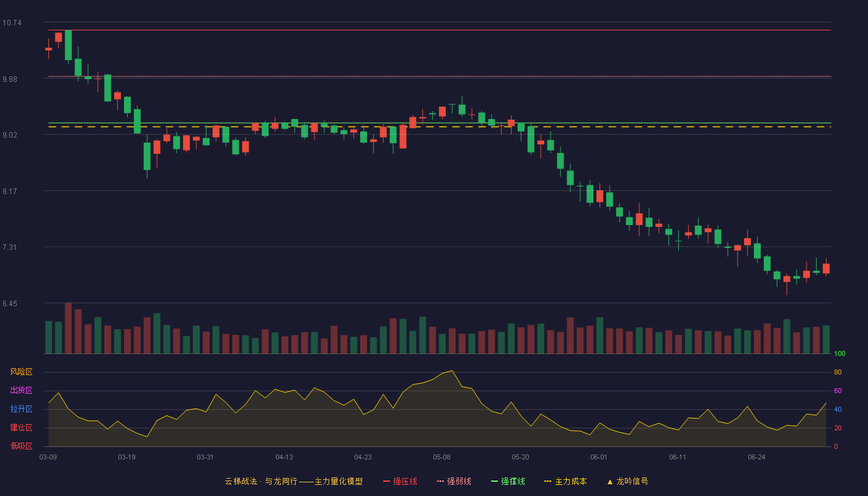This screenshot has height=496, width=868.
Task: Click the 100 indicator scale value
Action: tap(839, 354)
